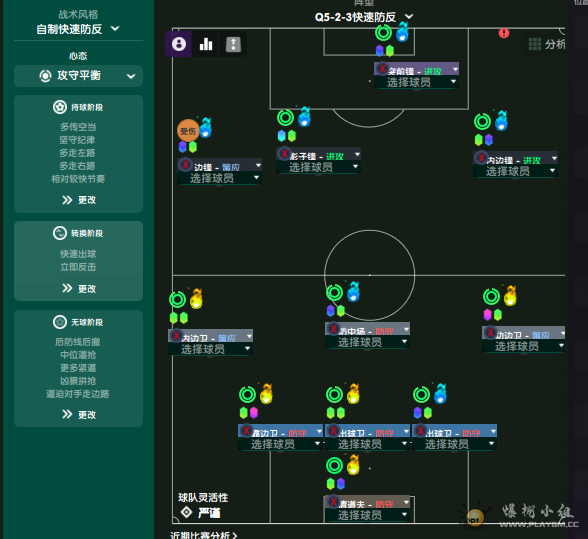Click the orange 受伤 injury badge
This screenshot has height=539, width=588.
click(188, 131)
